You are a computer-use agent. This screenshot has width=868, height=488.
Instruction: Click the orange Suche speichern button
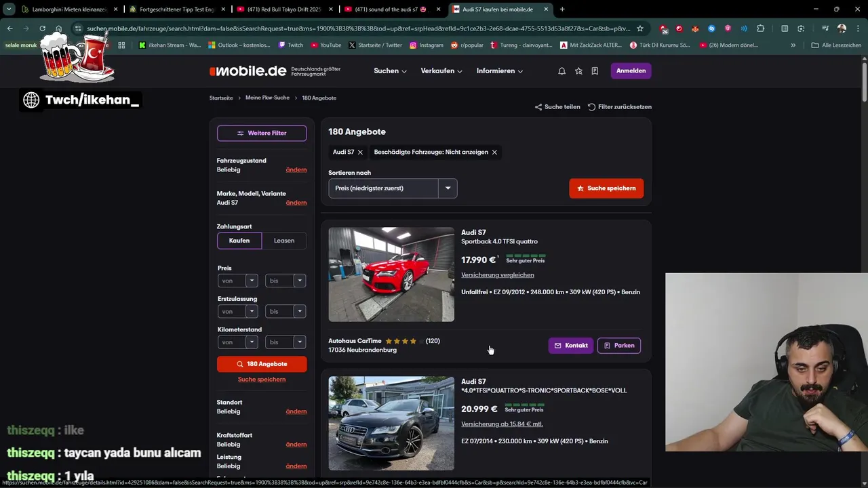[606, 188]
